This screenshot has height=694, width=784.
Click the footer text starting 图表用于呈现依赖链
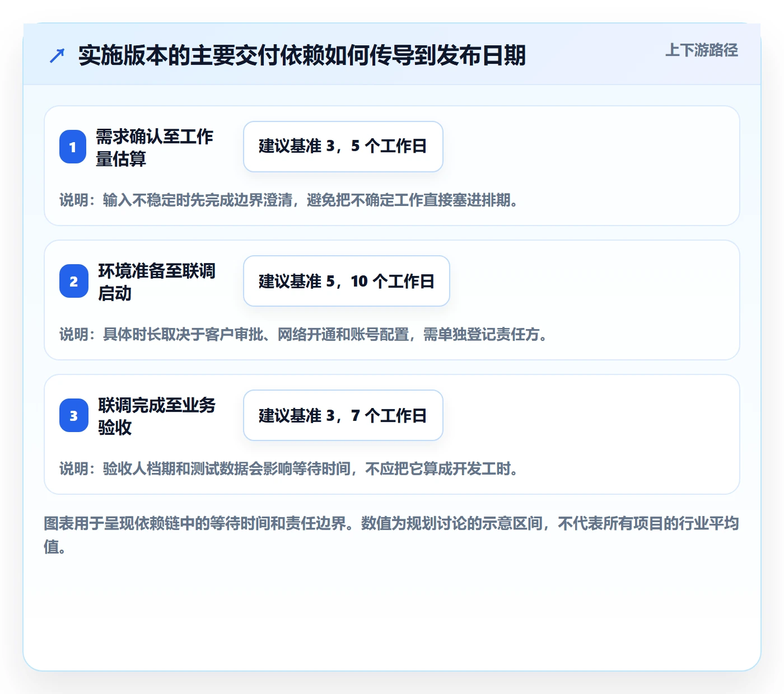pyautogui.click(x=391, y=535)
